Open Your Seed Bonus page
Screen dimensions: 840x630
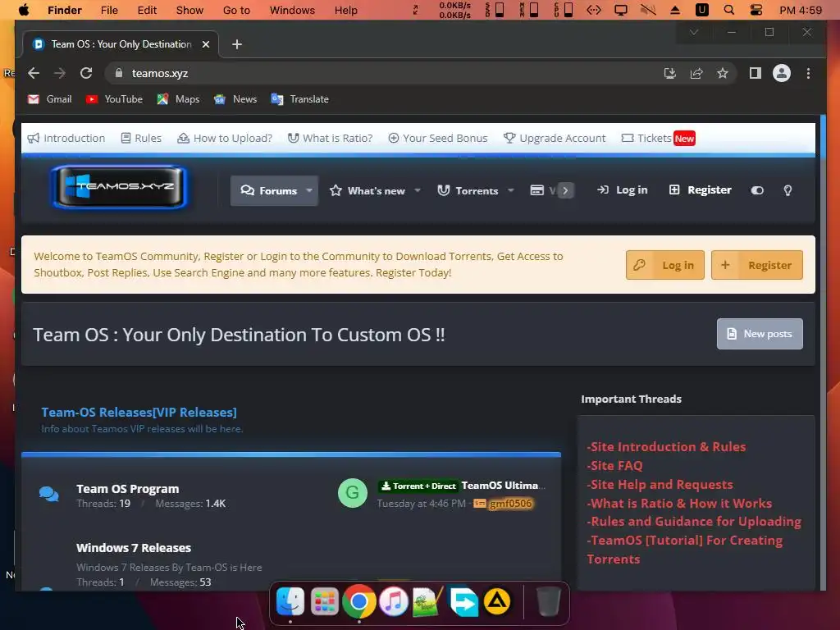pyautogui.click(x=438, y=138)
